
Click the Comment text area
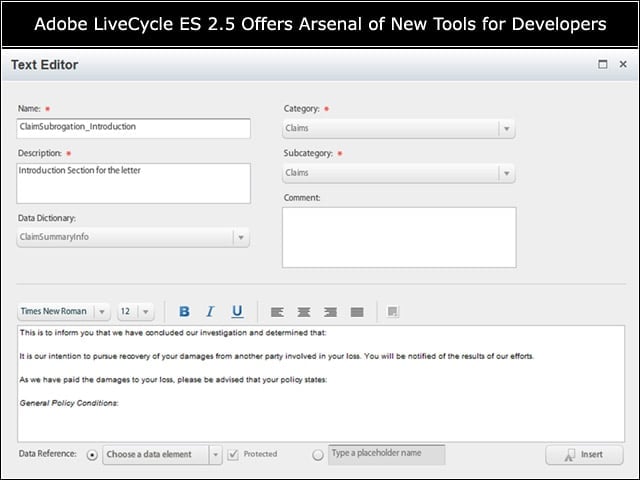pos(399,238)
